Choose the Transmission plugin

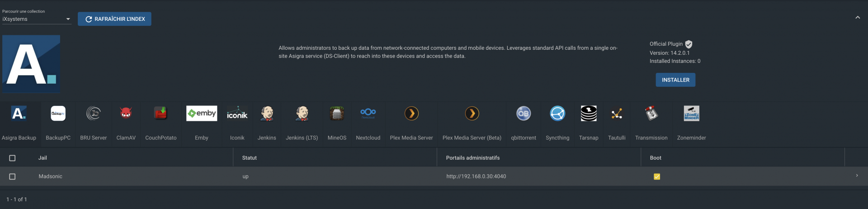[x=651, y=123]
